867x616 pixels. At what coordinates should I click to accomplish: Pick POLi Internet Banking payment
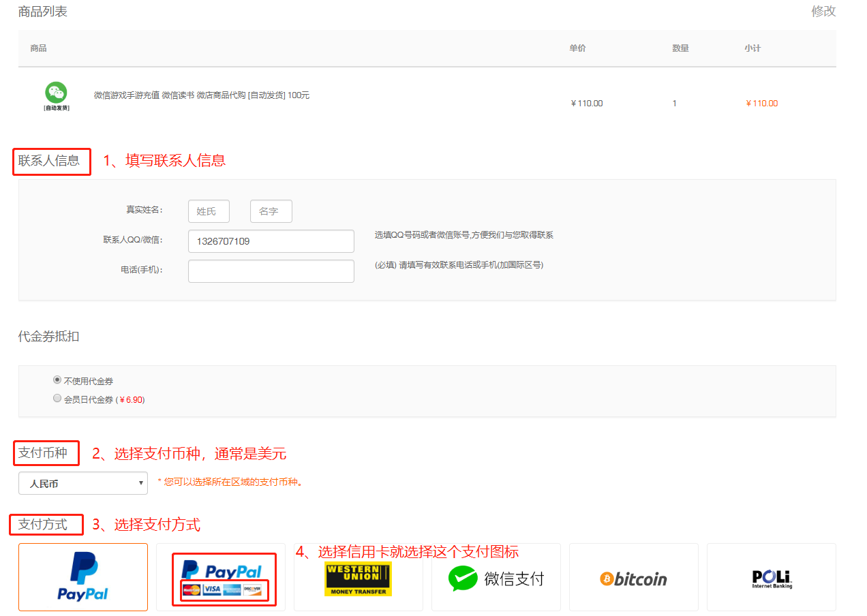[x=772, y=577]
